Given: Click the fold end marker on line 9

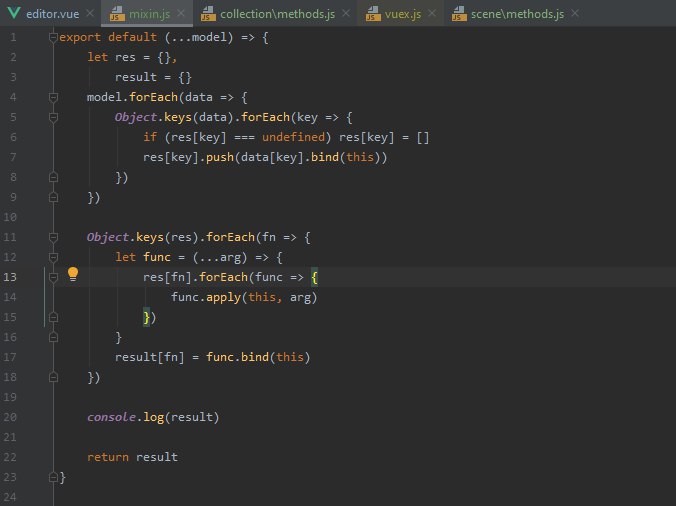Looking at the screenshot, I should click(x=53, y=197).
